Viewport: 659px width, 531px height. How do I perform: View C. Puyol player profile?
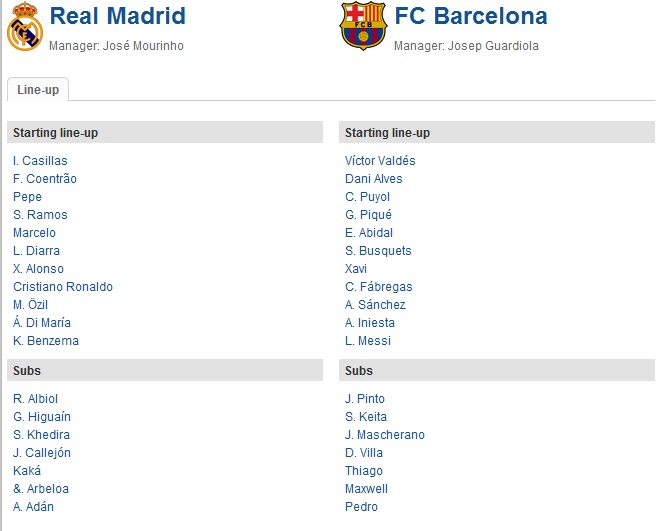coord(367,197)
